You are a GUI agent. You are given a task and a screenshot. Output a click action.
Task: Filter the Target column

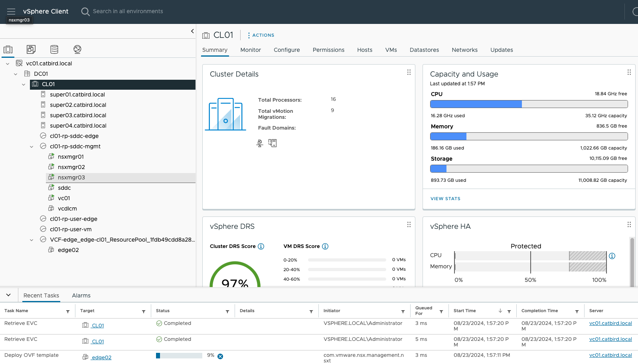(144, 311)
